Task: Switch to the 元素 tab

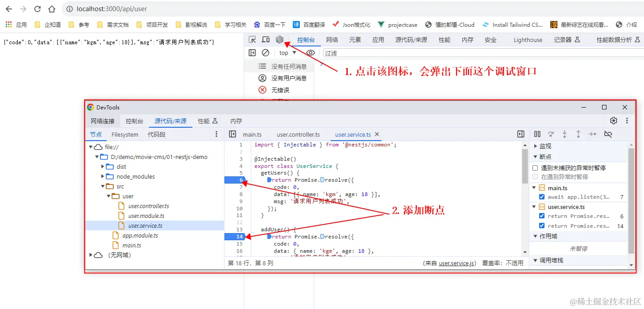Action: (x=355, y=40)
